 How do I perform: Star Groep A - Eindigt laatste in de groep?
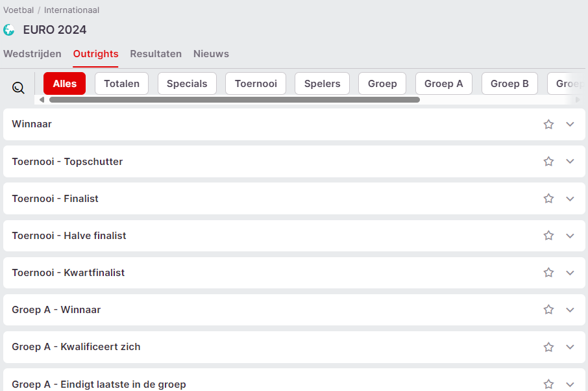548,384
